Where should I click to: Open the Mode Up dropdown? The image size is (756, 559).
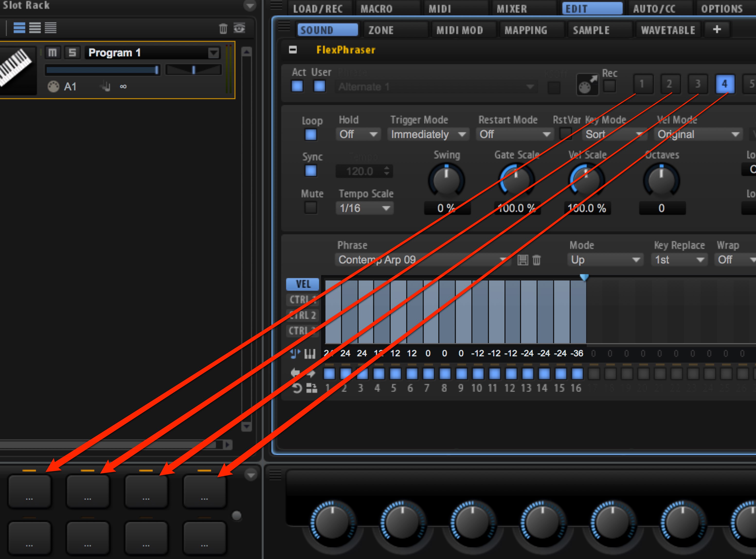tap(605, 260)
